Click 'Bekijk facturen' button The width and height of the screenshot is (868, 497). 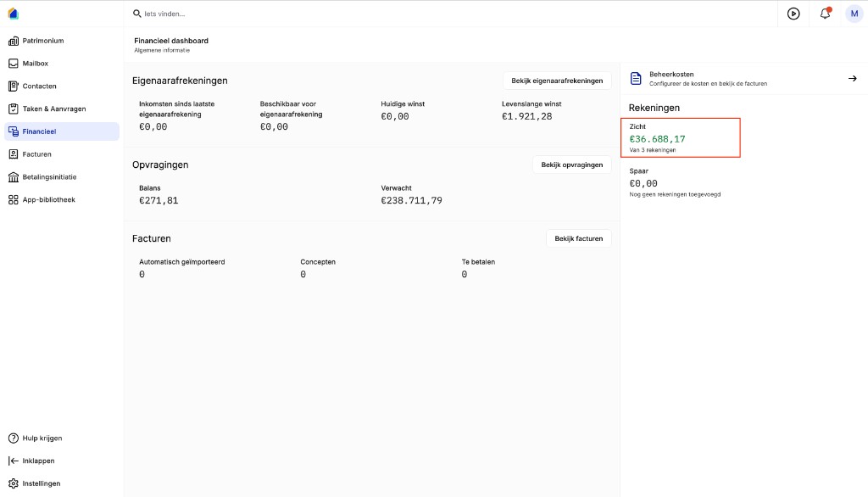coord(578,239)
